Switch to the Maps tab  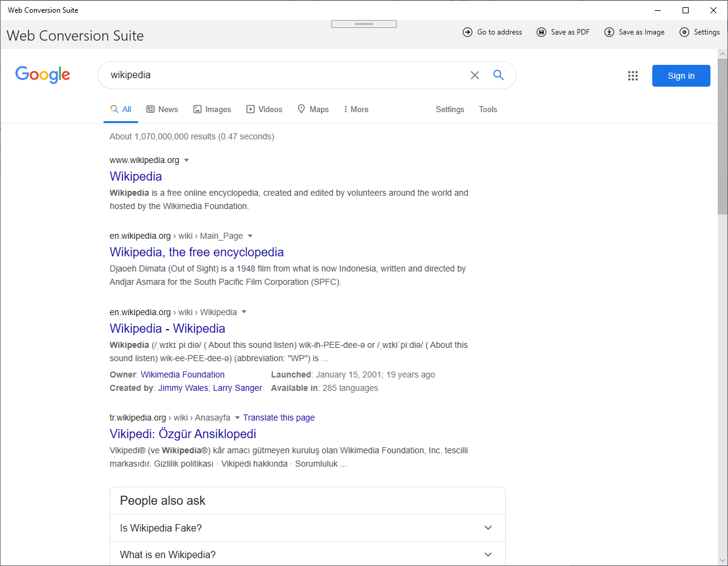pos(313,110)
